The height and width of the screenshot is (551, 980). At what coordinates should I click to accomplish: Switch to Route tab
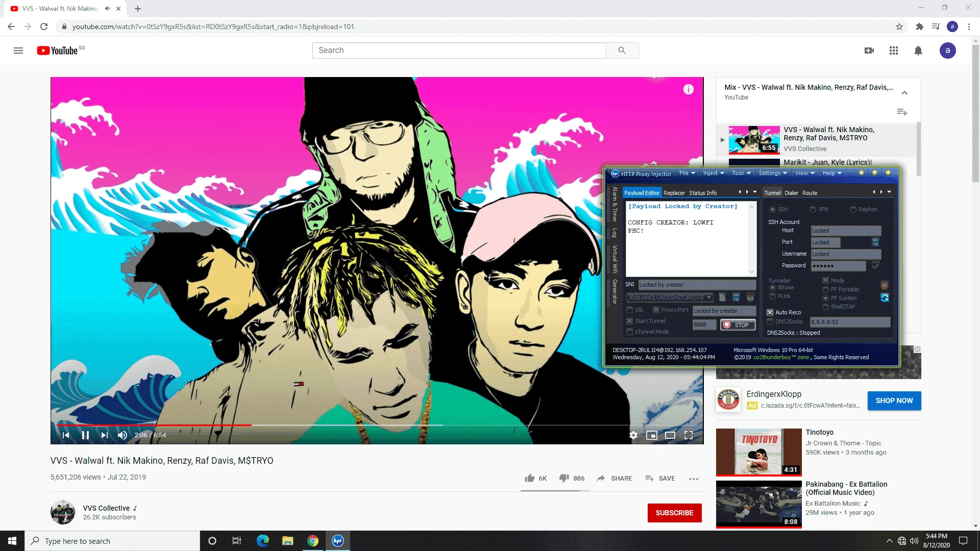tap(810, 193)
